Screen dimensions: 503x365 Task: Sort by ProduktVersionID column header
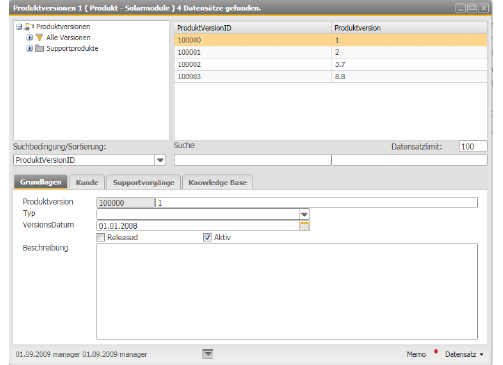253,28
